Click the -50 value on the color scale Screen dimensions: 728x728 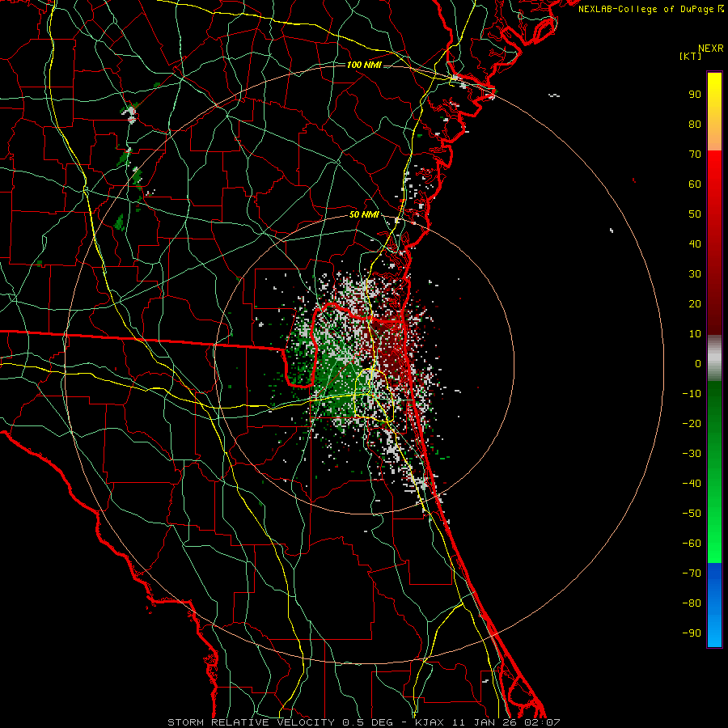tap(692, 514)
